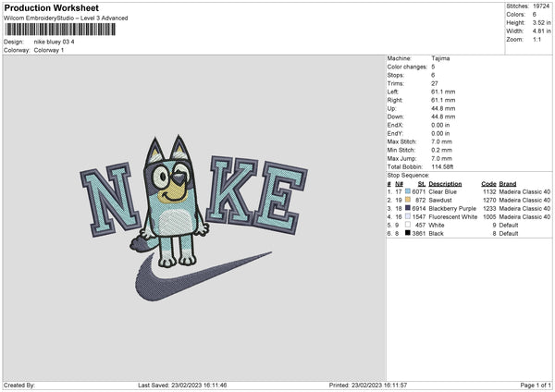Image resolution: width=555 pixels, height=392 pixels.
Task: Click the Bluey character embroidery preview
Action: [x=171, y=202]
